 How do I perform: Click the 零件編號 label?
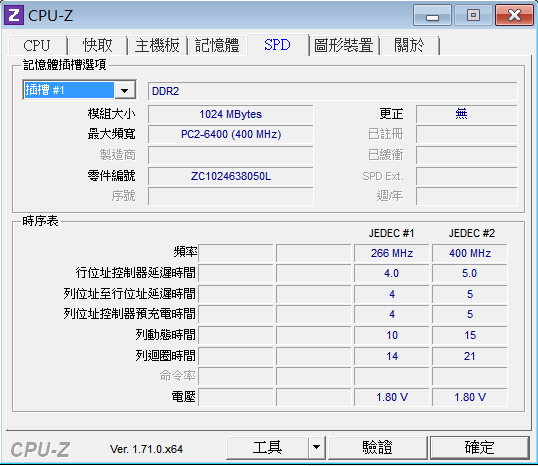pyautogui.click(x=112, y=176)
